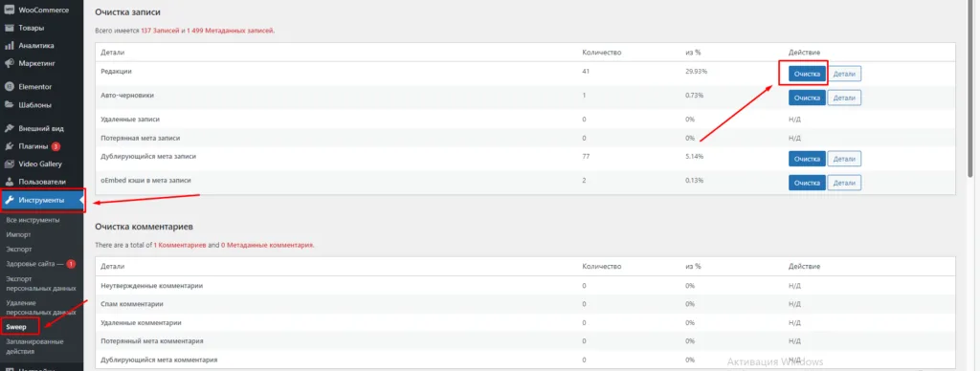The width and height of the screenshot is (980, 371).
Task: Click the count 77 in records table
Action: (x=586, y=156)
